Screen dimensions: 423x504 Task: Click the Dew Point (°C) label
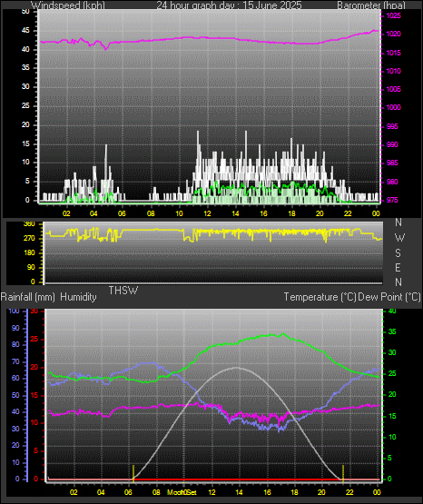pyautogui.click(x=389, y=297)
